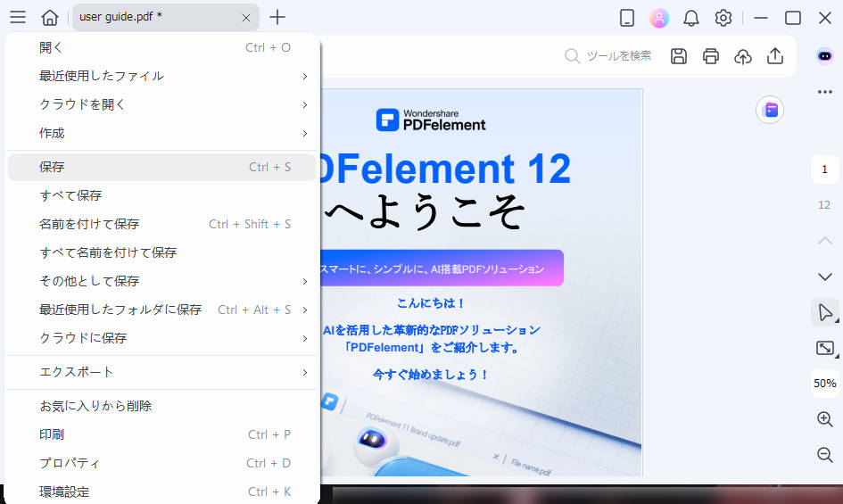Choose 保存 menu item
This screenshot has width=843, height=504.
tap(161, 168)
